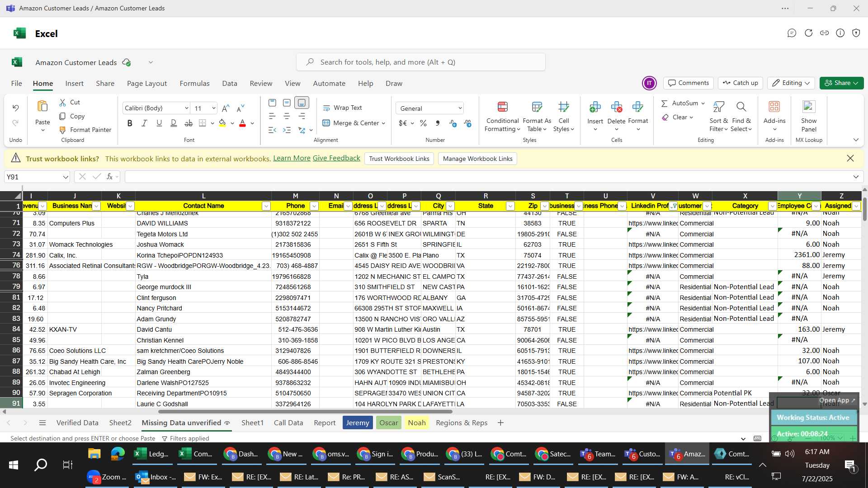Open Clear eraser menu
Screen dimensions: 868x488
(677, 117)
